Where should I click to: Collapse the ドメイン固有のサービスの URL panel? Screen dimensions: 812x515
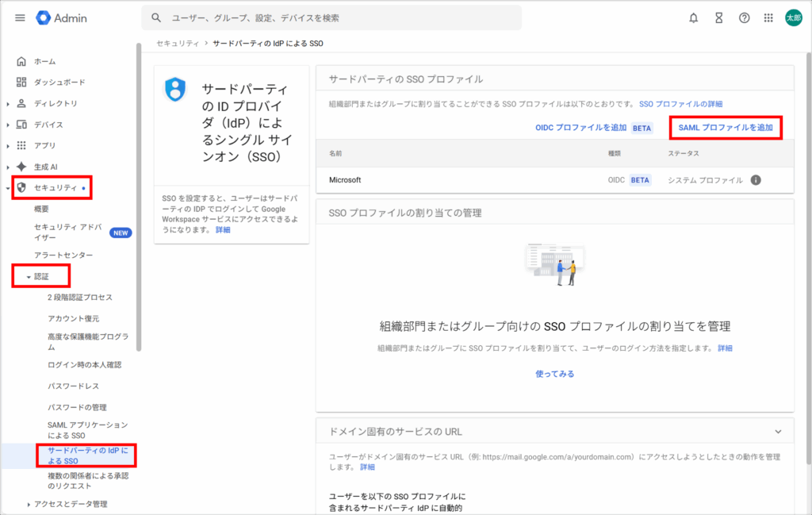coord(778,432)
